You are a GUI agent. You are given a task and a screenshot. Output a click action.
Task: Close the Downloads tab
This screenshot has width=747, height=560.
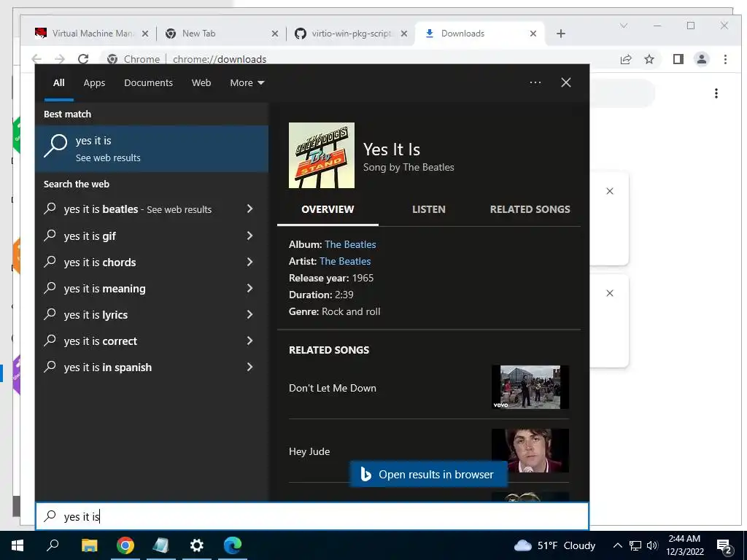533,34
